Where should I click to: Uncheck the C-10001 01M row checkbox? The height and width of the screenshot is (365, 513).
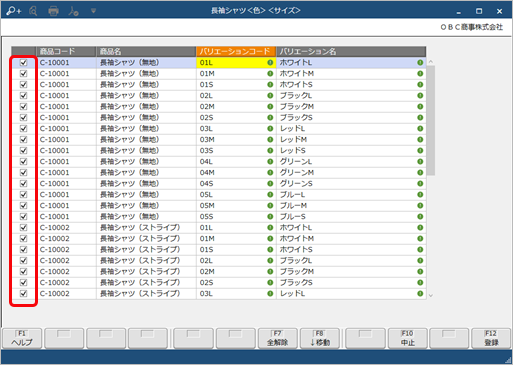(x=23, y=74)
